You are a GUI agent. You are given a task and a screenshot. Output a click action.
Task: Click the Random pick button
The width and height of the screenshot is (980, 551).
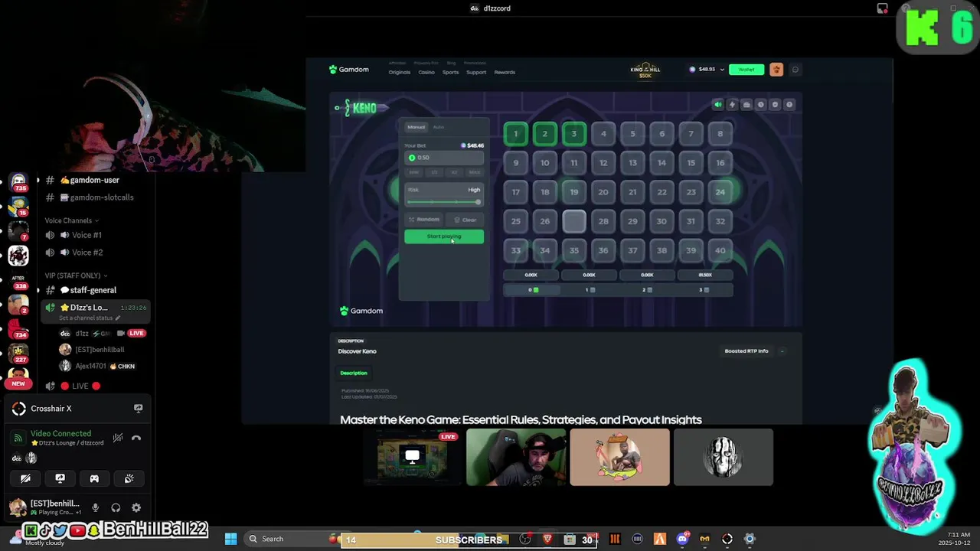[x=424, y=220]
